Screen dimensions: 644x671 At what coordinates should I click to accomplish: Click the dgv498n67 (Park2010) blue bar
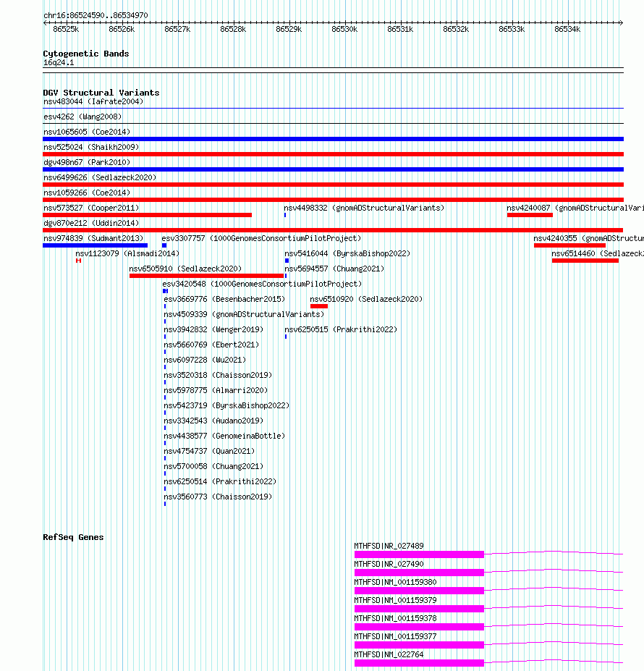(x=333, y=169)
